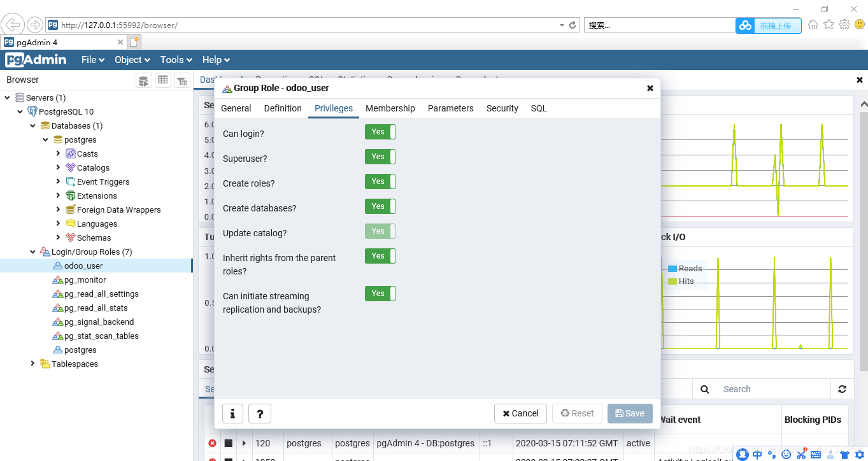This screenshot has height=461, width=868.
Task: Click the pgAdmin logo
Action: [36, 60]
